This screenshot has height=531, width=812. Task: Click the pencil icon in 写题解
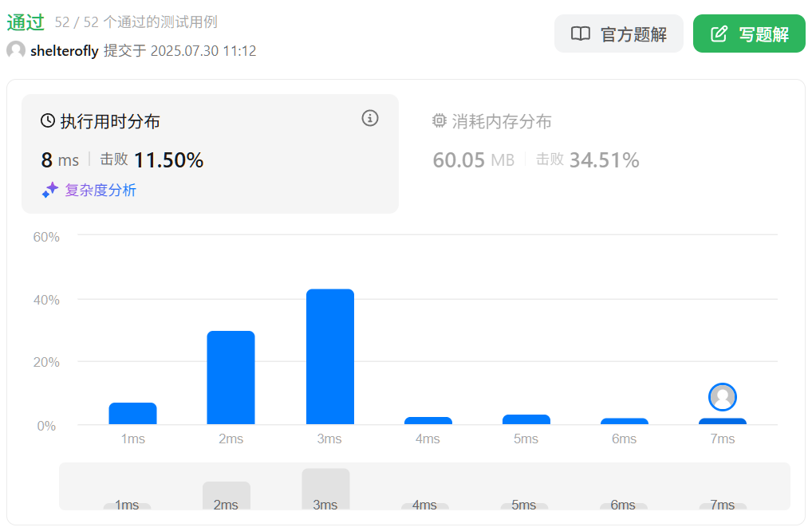719,33
